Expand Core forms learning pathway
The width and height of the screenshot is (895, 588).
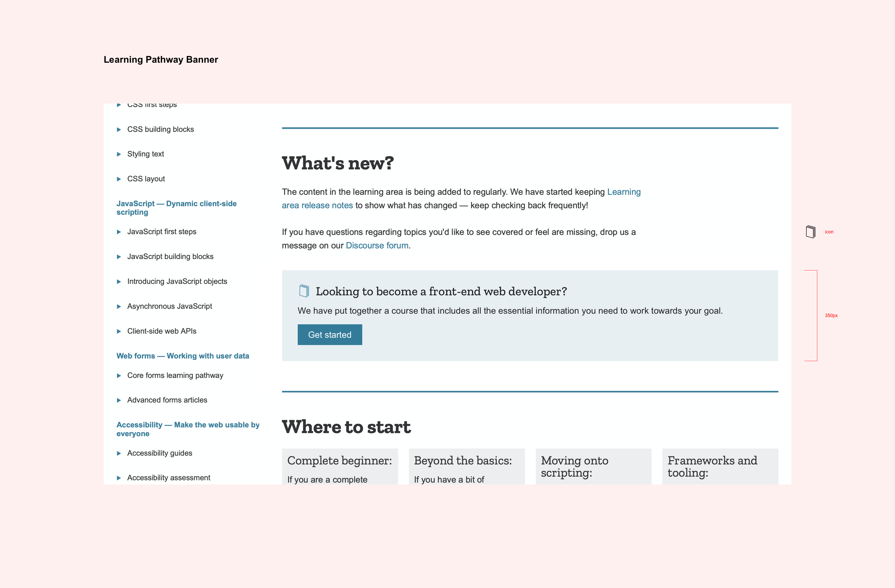(x=119, y=376)
